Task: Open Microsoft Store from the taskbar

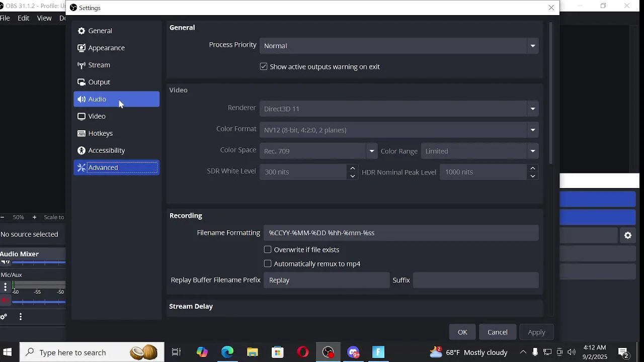Action: coord(278,352)
